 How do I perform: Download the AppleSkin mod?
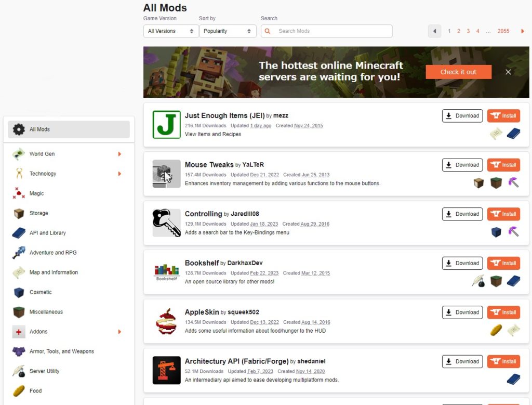[x=462, y=312]
